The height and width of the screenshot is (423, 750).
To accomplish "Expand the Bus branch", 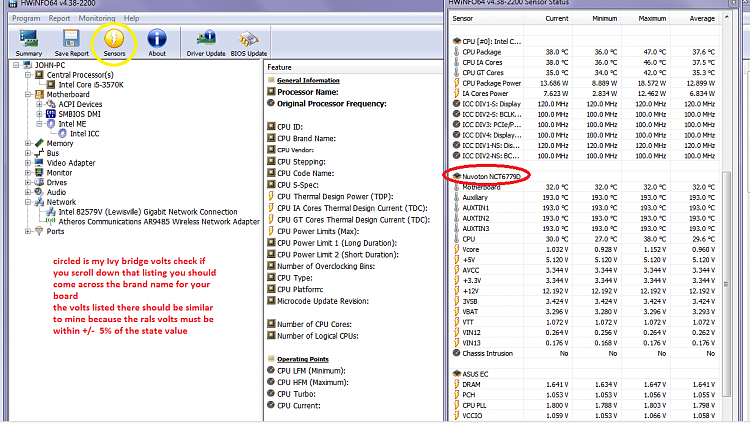I will 28,153.
